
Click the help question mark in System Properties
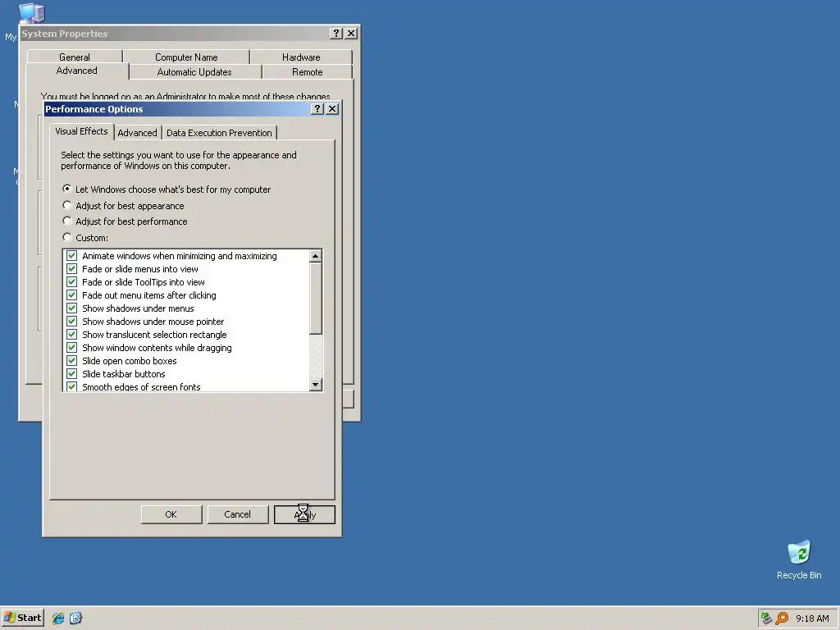[336, 33]
